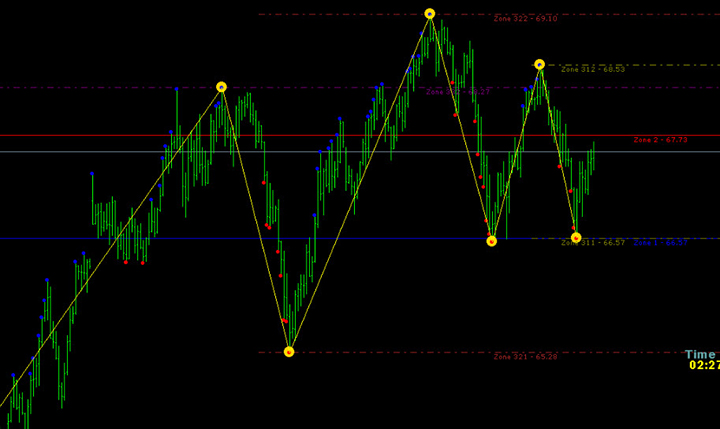This screenshot has width=720, height=429.
Task: Click the 'Time' label in the corner
Action: pos(701,354)
